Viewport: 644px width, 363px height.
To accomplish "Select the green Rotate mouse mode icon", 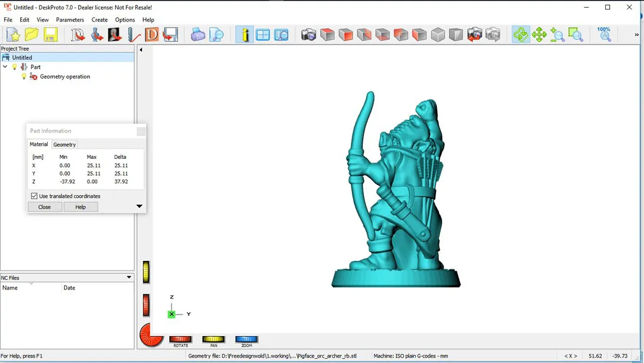I will click(521, 35).
